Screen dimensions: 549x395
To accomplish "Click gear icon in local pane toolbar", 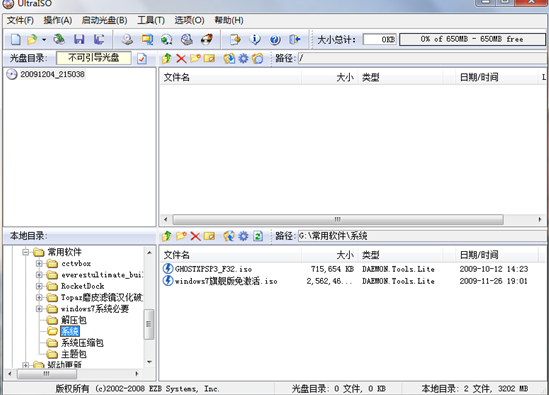I will [x=243, y=236].
